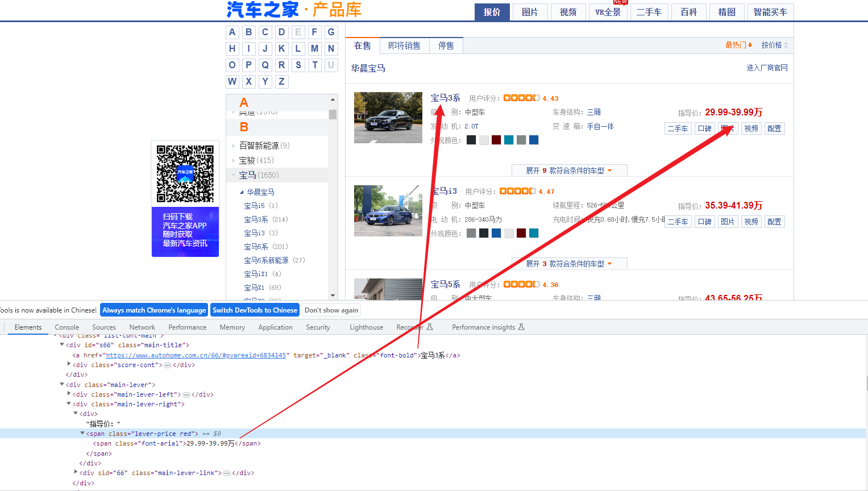868x491 pixels.
Task: Select letter W in brand index
Action: 232,82
